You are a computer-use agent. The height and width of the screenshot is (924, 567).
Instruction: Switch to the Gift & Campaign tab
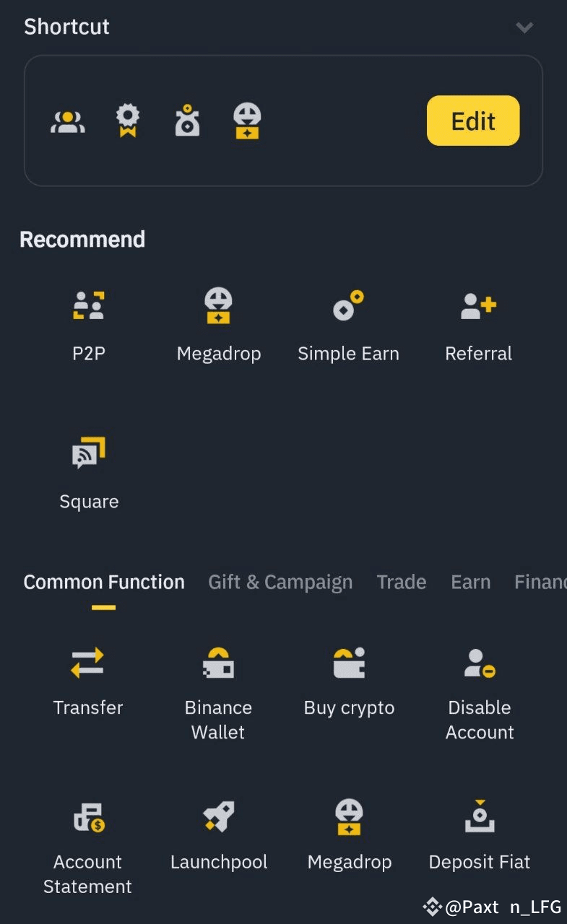click(x=280, y=582)
